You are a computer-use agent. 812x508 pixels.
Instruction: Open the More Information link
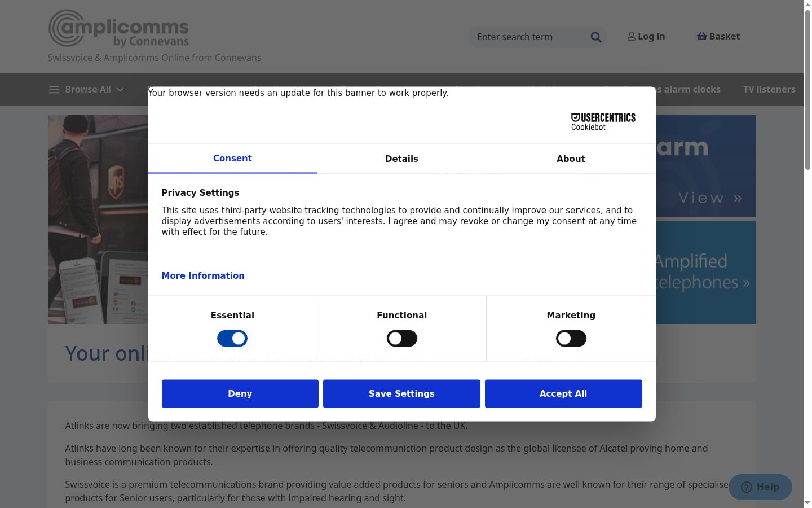click(203, 276)
